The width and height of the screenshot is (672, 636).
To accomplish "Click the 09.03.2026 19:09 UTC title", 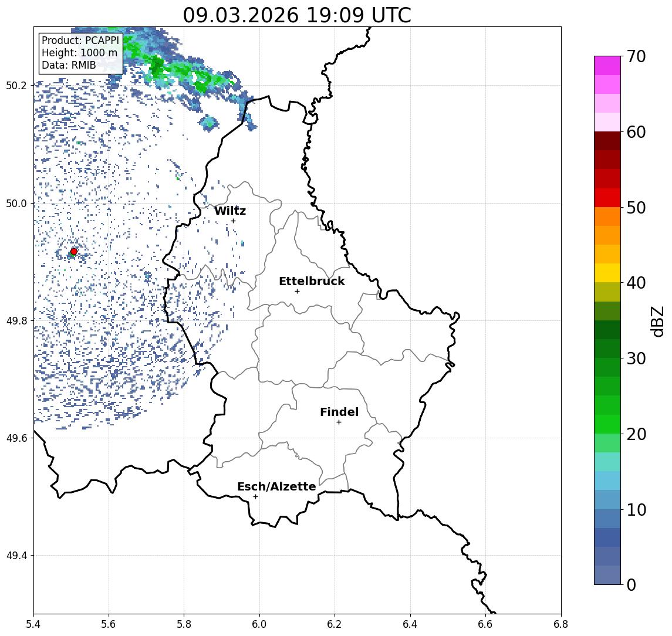I will (297, 15).
